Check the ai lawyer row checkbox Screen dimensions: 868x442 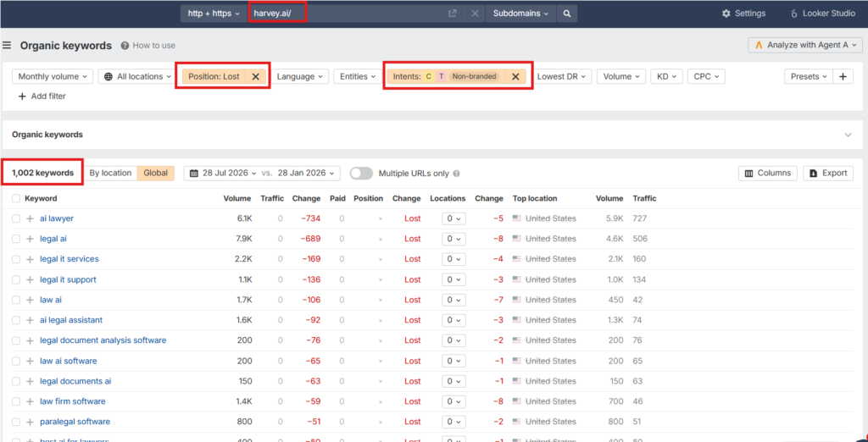coord(16,218)
